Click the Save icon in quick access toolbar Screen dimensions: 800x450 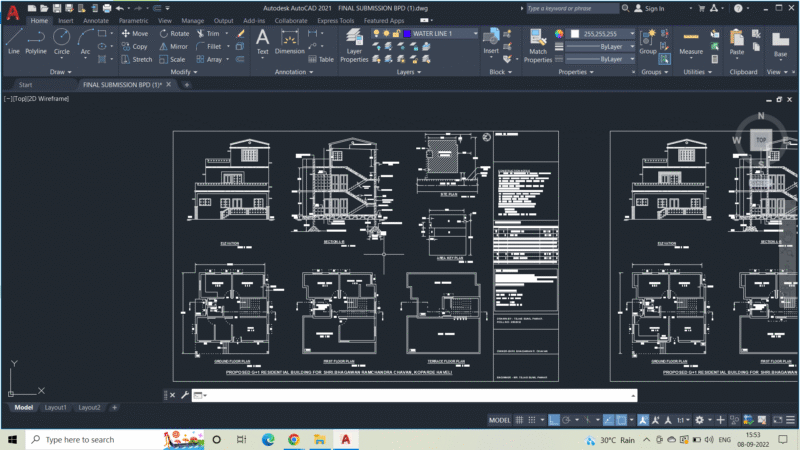(57, 8)
